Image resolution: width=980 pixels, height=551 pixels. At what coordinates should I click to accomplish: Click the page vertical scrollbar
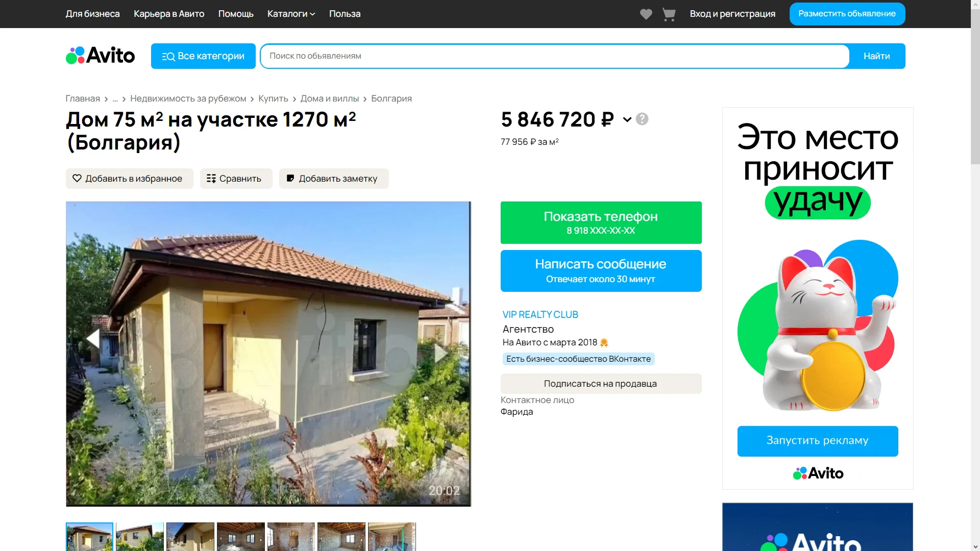pyautogui.click(x=975, y=275)
